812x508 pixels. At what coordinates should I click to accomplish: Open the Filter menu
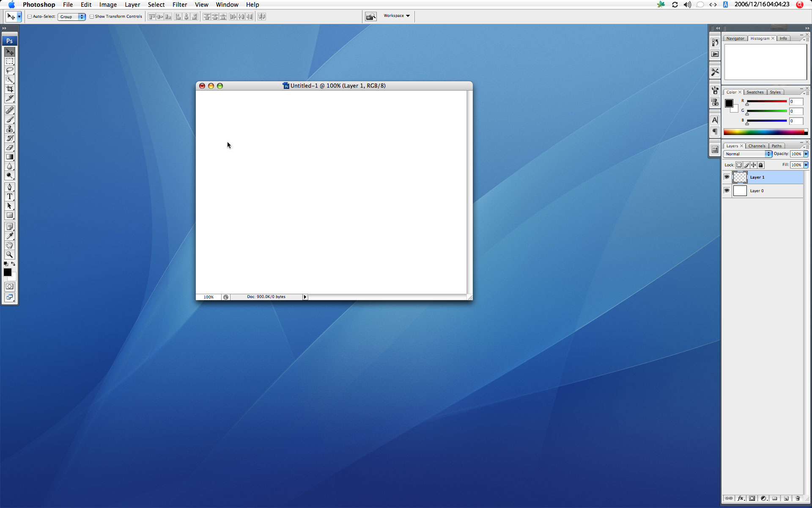pos(180,5)
